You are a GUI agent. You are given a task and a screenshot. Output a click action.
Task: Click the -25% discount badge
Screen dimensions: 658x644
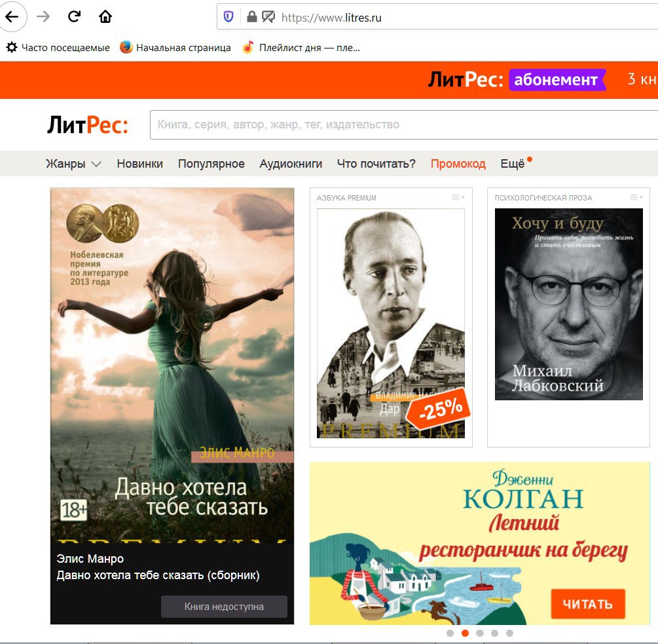point(439,409)
